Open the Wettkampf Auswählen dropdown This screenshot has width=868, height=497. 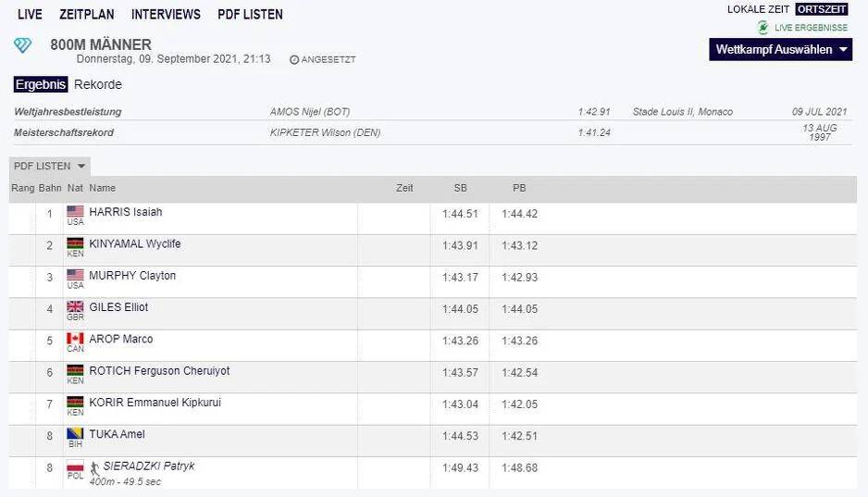point(780,50)
